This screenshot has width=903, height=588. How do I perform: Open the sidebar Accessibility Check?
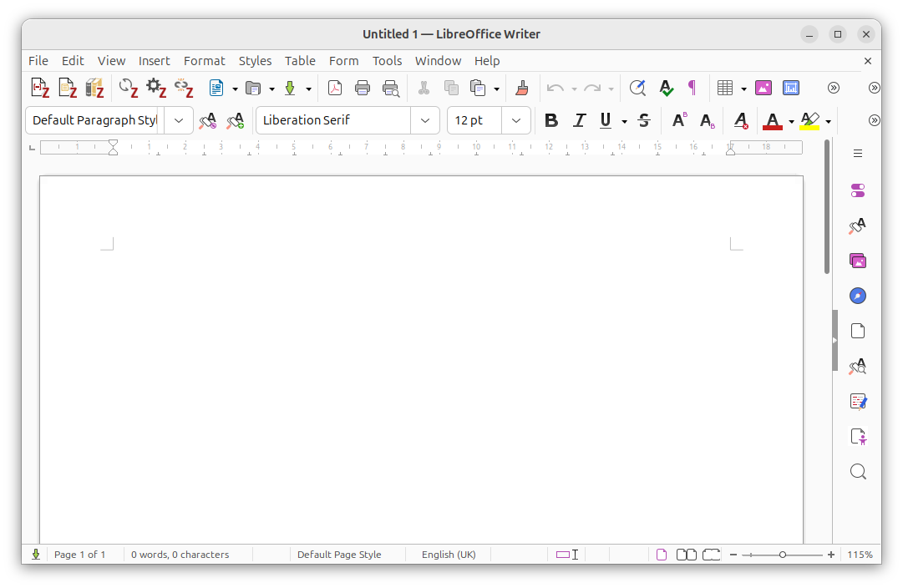point(858,437)
